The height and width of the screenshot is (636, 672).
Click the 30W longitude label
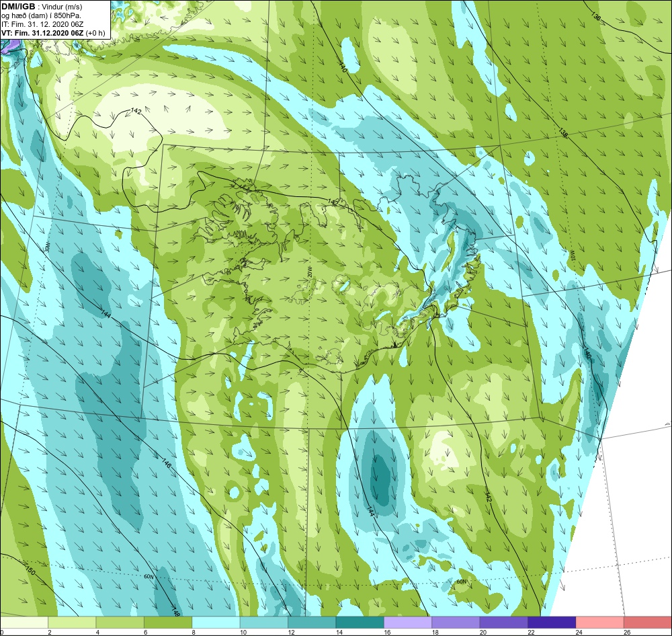[x=48, y=247]
